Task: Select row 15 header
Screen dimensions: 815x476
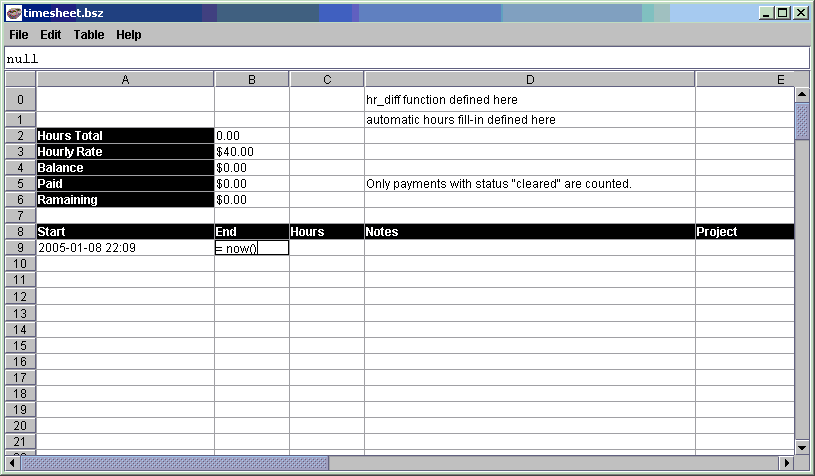Action: point(20,346)
